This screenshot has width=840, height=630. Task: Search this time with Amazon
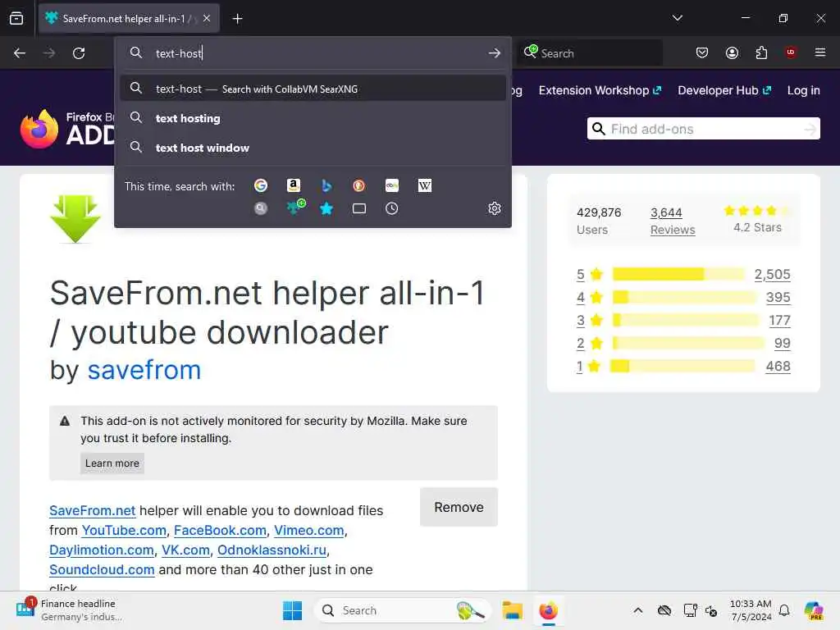click(x=293, y=185)
